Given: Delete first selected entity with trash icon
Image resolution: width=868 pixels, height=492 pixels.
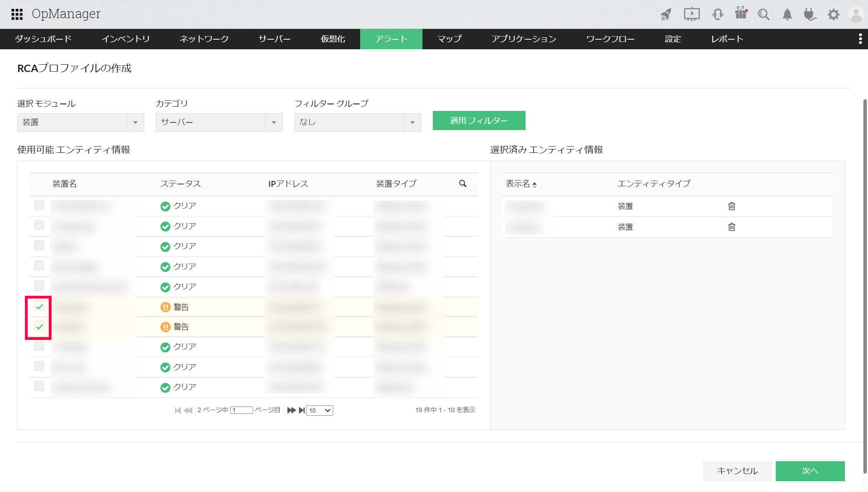Looking at the screenshot, I should point(731,206).
